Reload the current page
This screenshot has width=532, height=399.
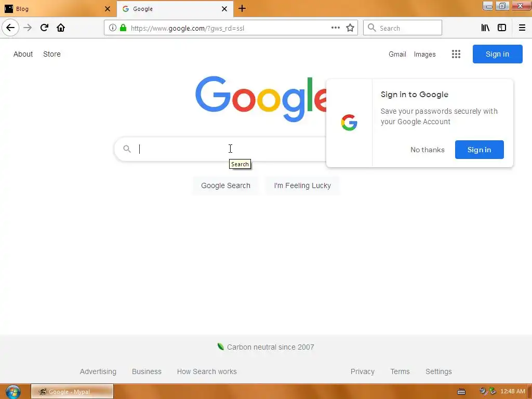tap(44, 28)
